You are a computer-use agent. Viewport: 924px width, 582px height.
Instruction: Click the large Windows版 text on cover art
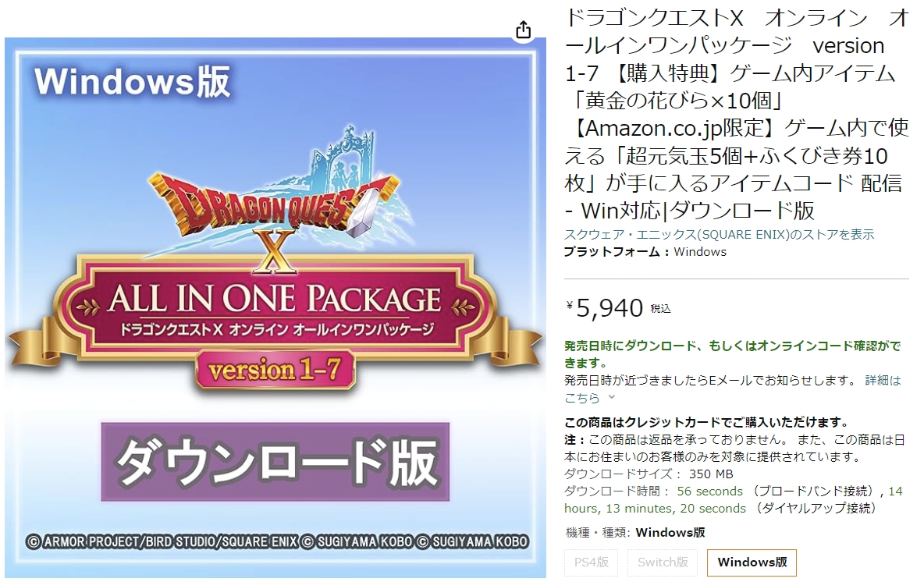click(x=133, y=81)
